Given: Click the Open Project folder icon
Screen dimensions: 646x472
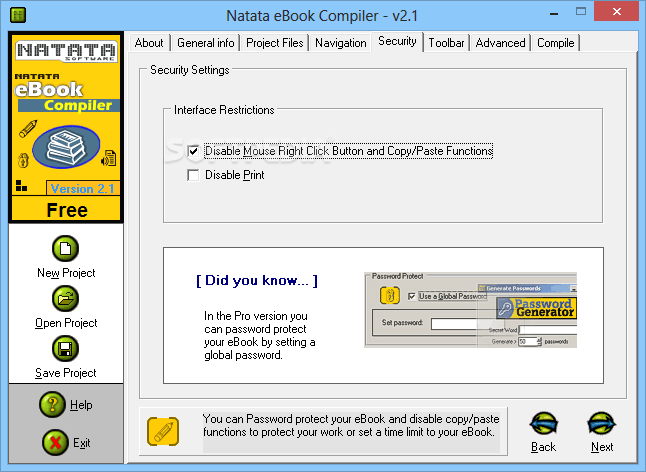Looking at the screenshot, I should [66, 299].
